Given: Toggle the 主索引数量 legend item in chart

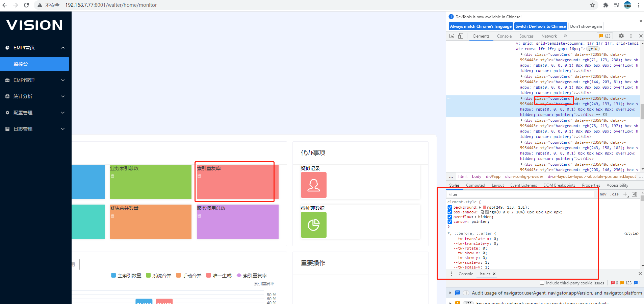Looking at the screenshot, I should (x=126, y=276).
